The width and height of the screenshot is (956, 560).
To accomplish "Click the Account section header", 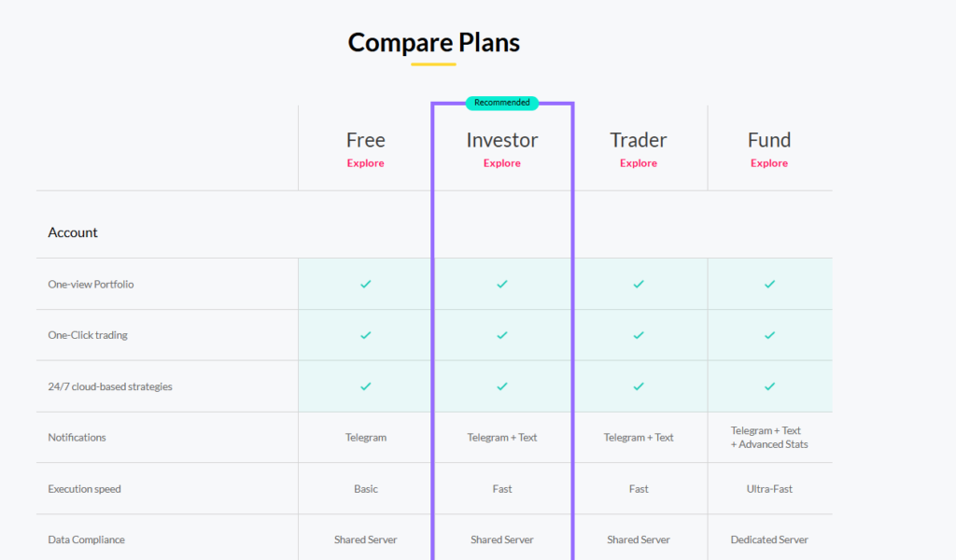I will 73,232.
